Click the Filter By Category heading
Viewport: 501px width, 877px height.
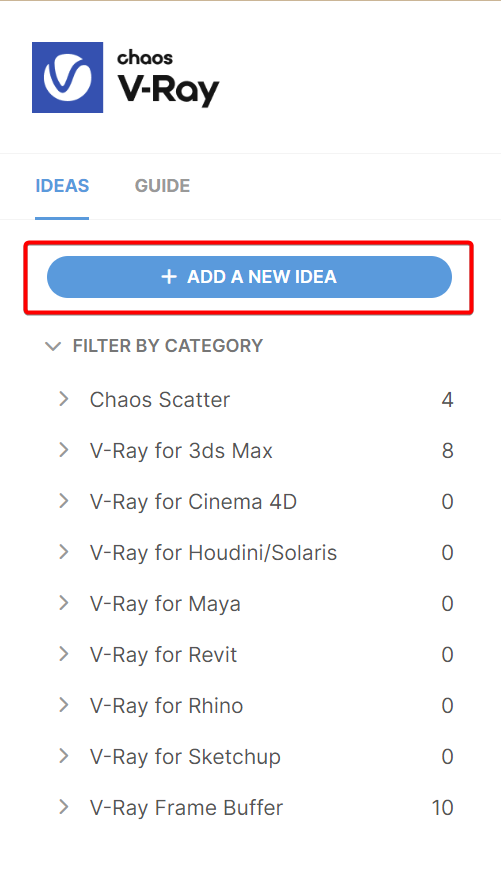point(168,346)
